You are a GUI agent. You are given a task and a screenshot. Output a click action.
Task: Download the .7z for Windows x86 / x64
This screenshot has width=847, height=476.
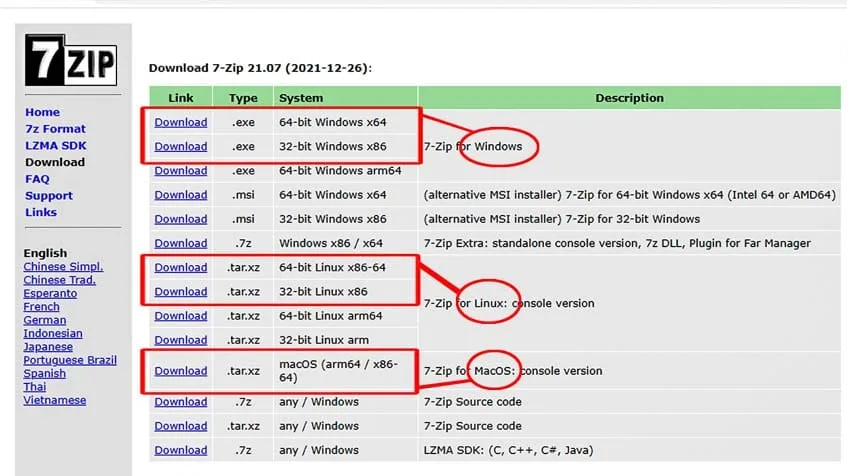coord(180,243)
